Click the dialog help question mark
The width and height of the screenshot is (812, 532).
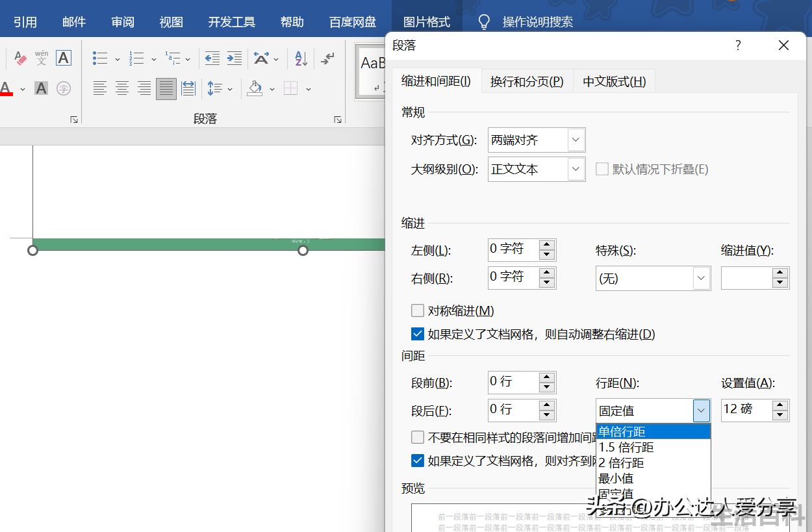pyautogui.click(x=738, y=45)
